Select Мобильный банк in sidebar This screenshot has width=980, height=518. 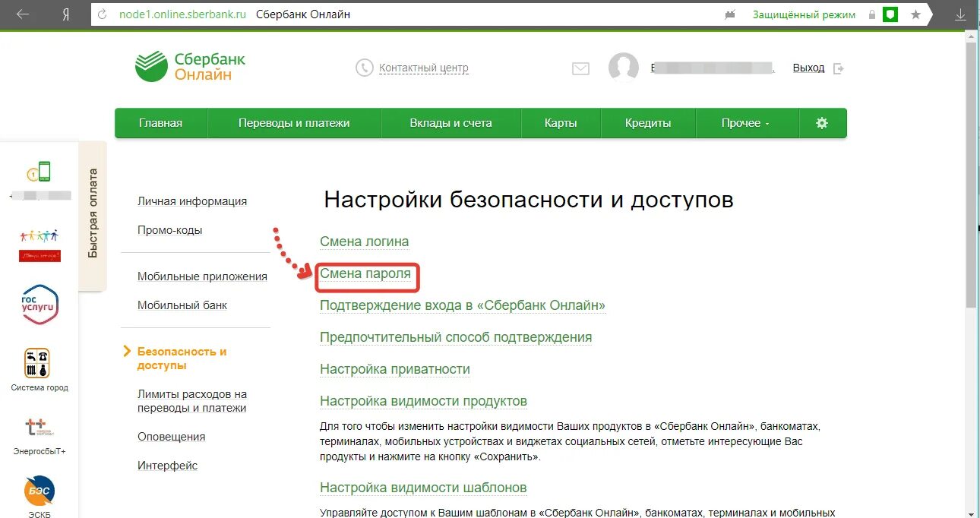pyautogui.click(x=182, y=305)
